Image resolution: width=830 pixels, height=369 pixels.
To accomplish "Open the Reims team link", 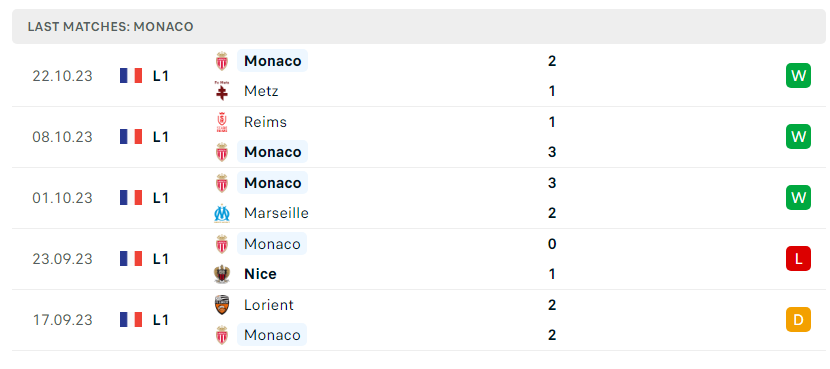I will coord(265,122).
